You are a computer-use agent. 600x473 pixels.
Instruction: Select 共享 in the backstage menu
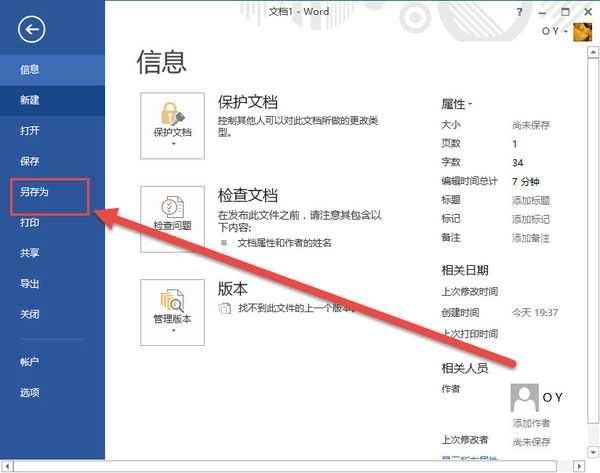[52, 253]
